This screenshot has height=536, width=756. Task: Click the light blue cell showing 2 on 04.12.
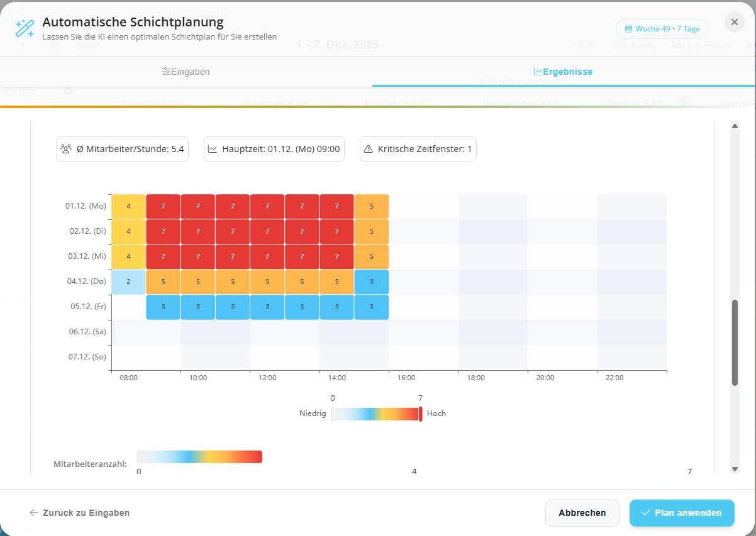tap(128, 282)
